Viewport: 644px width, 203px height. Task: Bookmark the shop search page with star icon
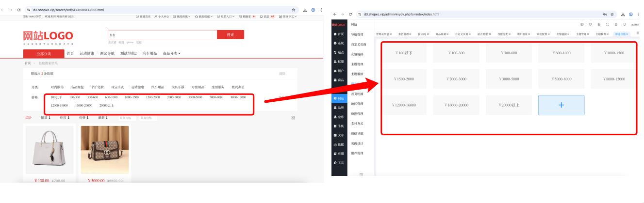point(293,10)
